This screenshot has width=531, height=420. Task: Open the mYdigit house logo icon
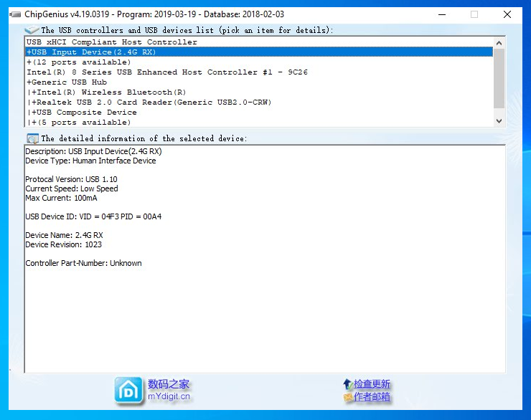point(128,391)
